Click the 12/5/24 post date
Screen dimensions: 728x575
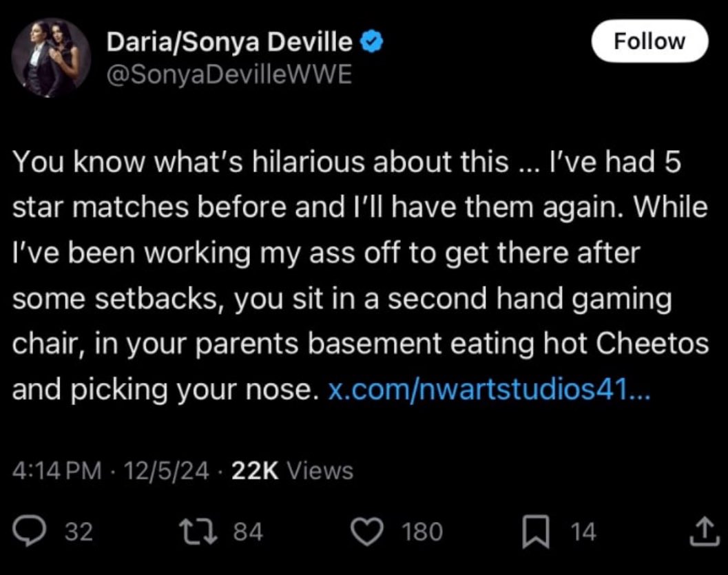(x=166, y=470)
